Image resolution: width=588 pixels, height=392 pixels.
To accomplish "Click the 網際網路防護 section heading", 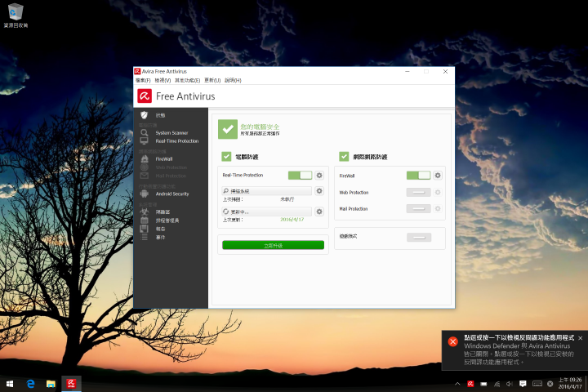I will (370, 157).
